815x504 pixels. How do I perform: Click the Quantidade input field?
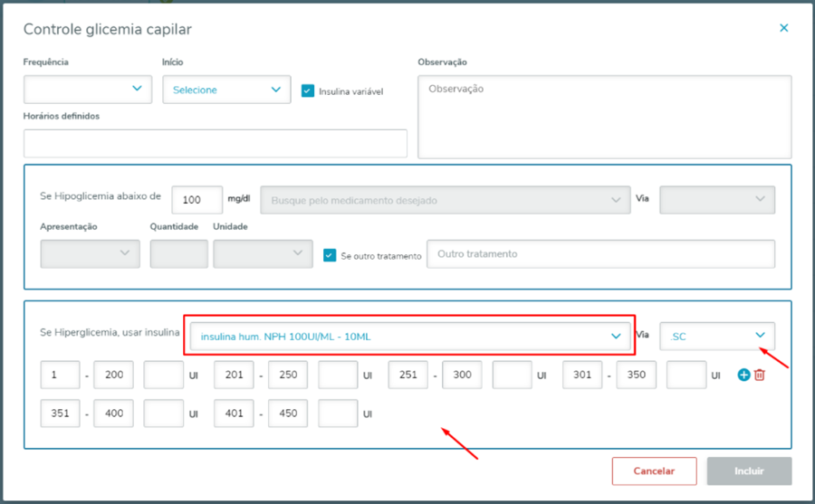178,253
